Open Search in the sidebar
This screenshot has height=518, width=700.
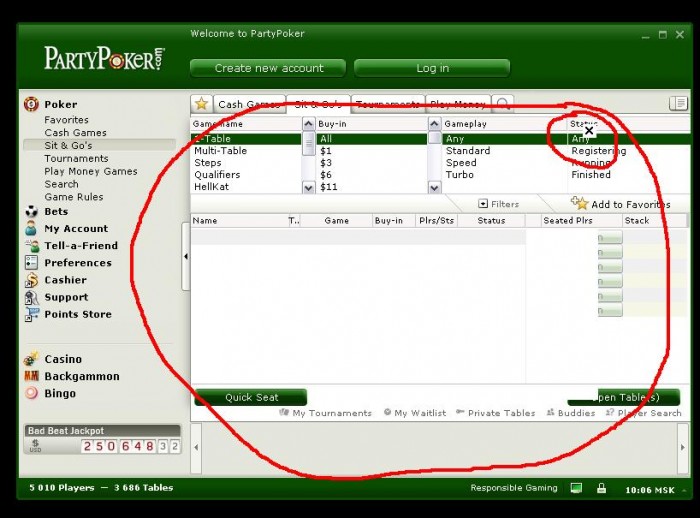click(61, 184)
